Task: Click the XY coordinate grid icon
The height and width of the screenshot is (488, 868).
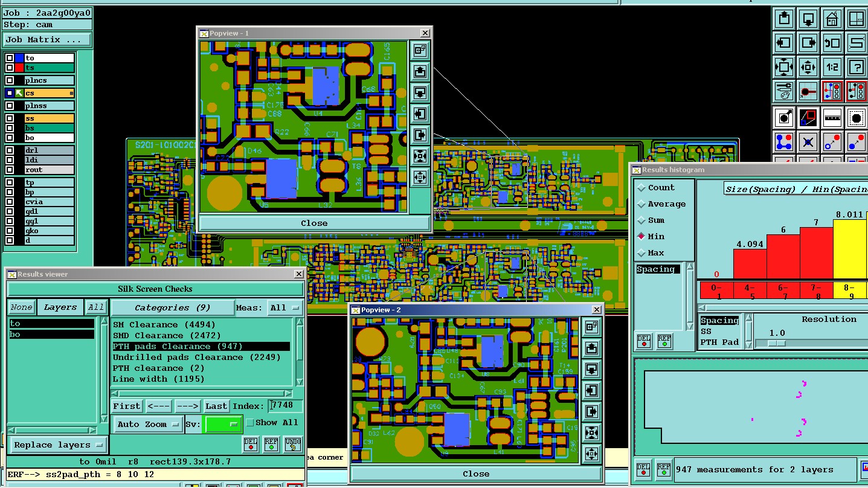Action: pos(857,18)
